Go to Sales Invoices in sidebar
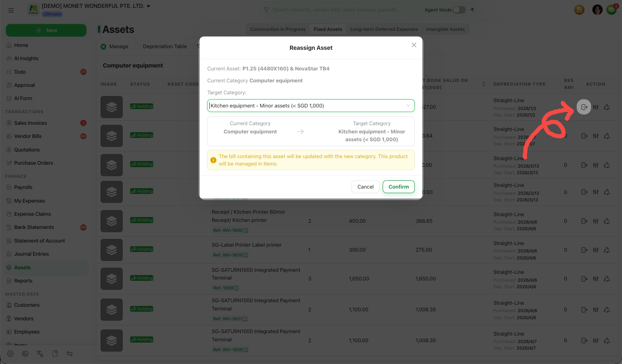Screen dimensions: 622x364 pos(30,123)
